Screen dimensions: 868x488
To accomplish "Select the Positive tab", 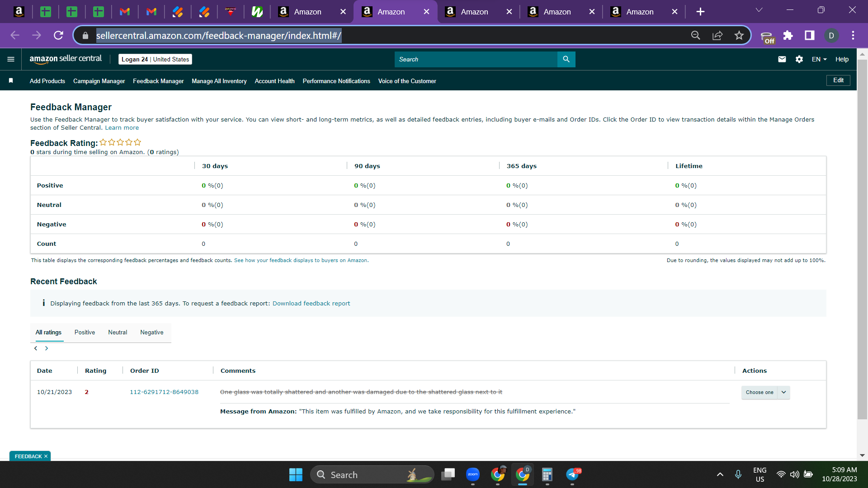I will (x=85, y=332).
